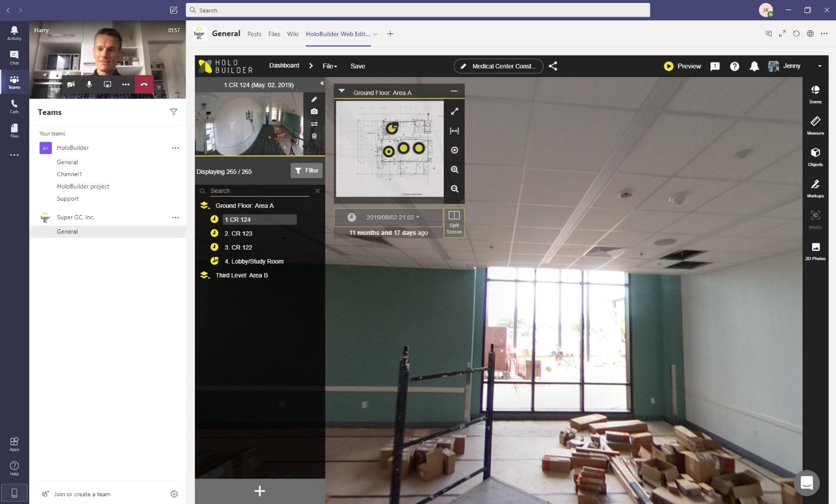Screen dimensions: 836x504
Task: Open more options for HoloBuilder team
Action: click(x=176, y=147)
